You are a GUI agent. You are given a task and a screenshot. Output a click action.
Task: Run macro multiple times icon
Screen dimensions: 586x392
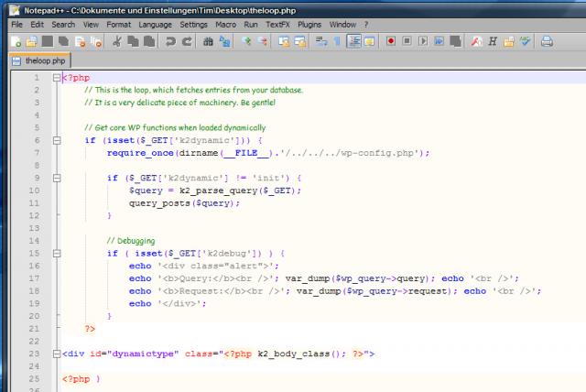439,40
